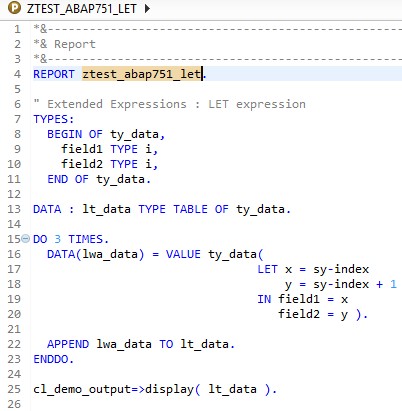Open the breadcrumb arrow after ZTEST_ABAP751_LET

click(x=147, y=8)
